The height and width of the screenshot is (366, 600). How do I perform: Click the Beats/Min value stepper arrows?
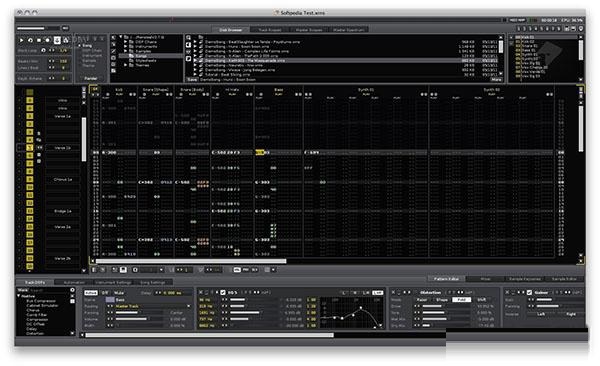click(x=51, y=61)
